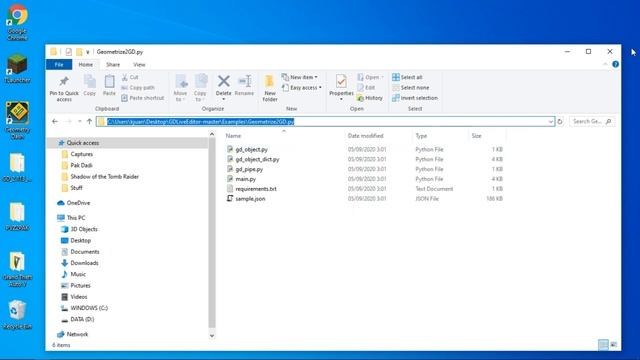Switch to details view layout icon
The image size is (640, 360).
click(x=603, y=344)
